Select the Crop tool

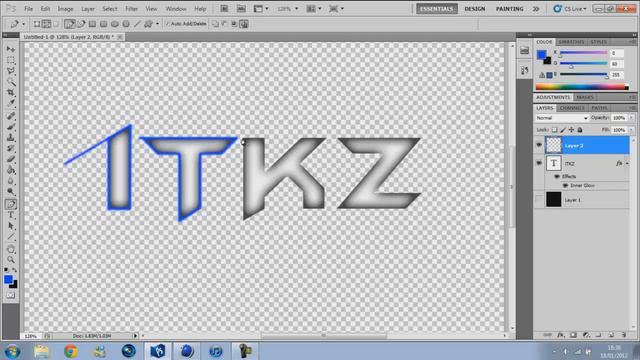11,93
